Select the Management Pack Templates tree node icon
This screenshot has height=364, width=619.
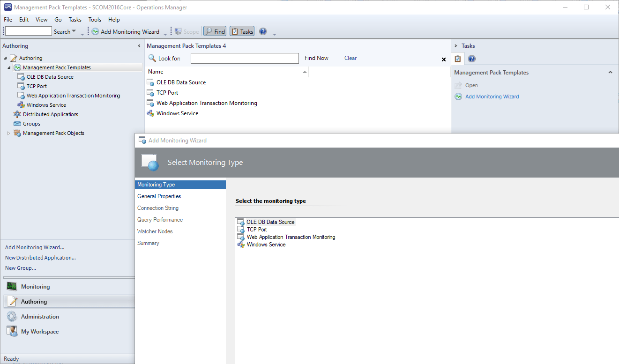[17, 67]
